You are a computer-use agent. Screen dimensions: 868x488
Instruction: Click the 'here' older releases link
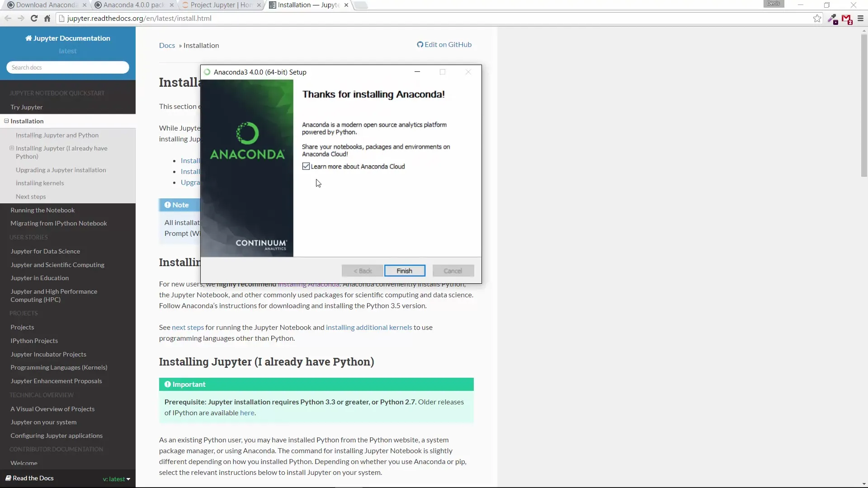tap(247, 413)
